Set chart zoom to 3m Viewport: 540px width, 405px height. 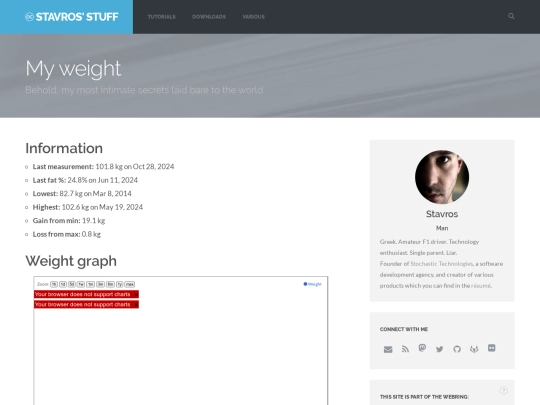pos(100,284)
